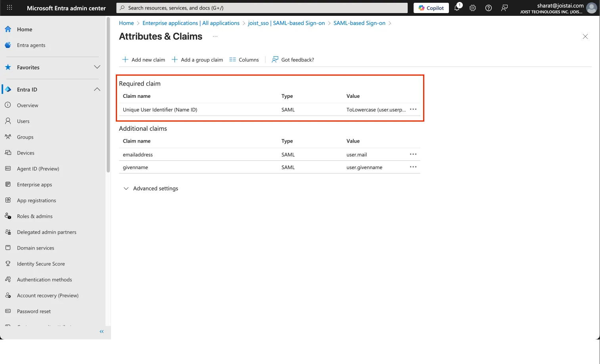Click the Home breadcrumb link

pyautogui.click(x=126, y=23)
